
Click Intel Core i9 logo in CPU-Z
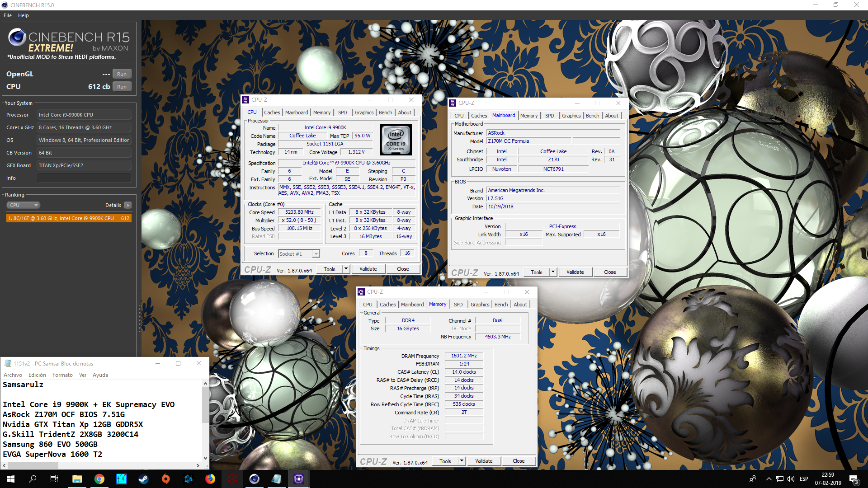396,139
